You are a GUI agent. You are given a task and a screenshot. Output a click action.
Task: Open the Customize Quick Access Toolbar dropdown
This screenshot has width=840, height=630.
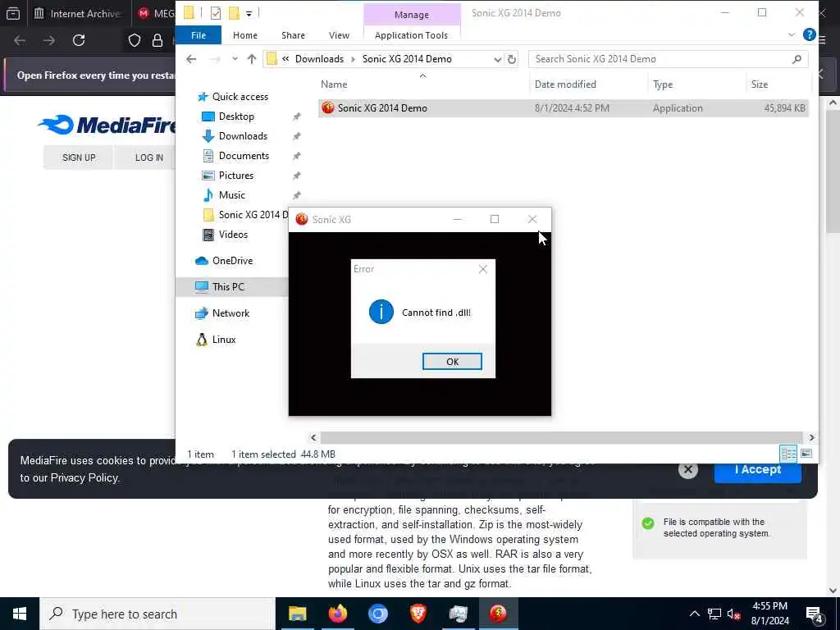[x=249, y=13]
